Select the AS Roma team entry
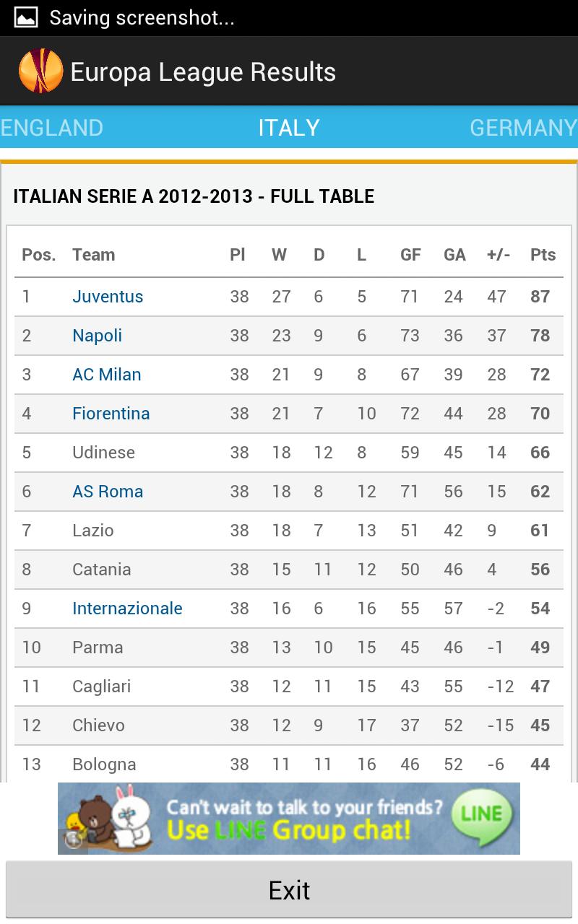 105,492
